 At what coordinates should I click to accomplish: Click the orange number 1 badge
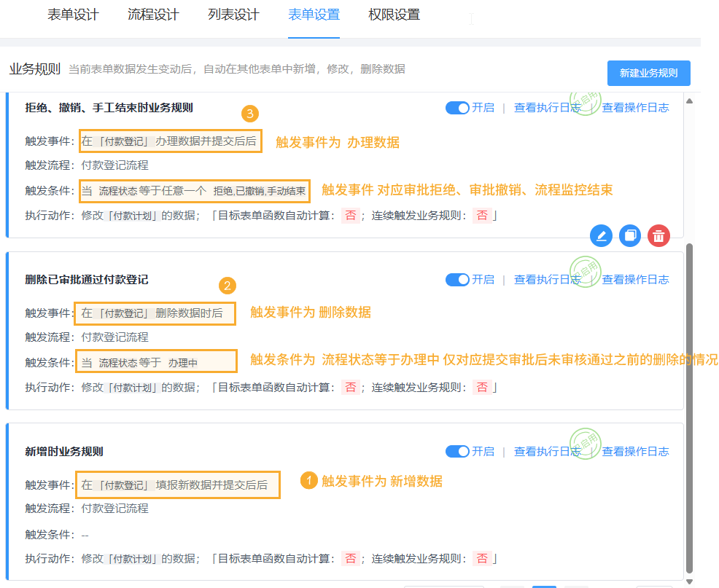pos(308,481)
